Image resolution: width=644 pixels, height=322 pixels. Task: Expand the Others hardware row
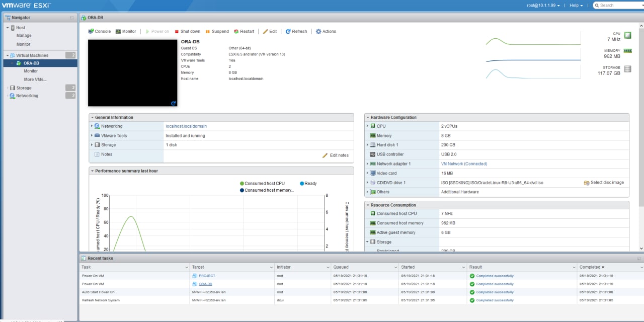click(367, 192)
